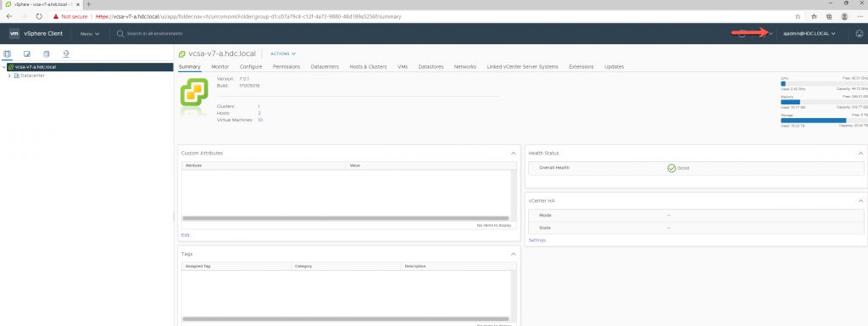Click the Storage usage bar
This screenshot has width=868, height=326.
tap(824, 121)
